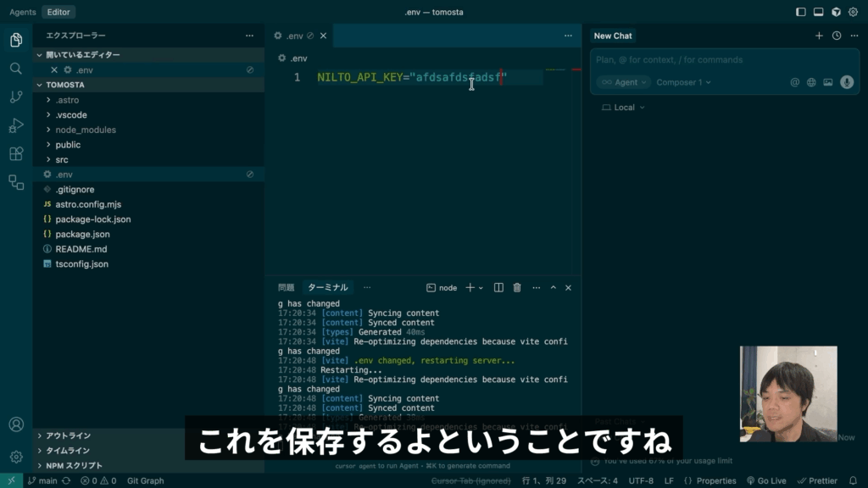This screenshot has width=868, height=488.
Task: Toggle the left primary sidebar layout button
Action: pyautogui.click(x=801, y=12)
